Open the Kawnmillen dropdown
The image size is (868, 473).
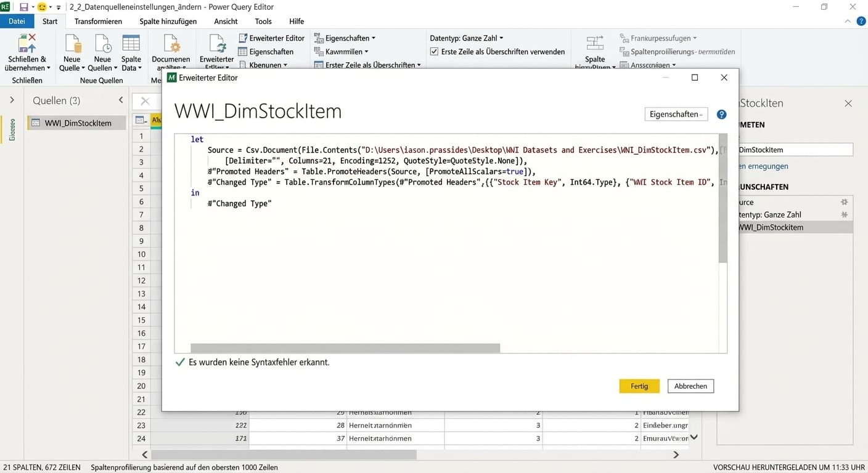[x=341, y=52]
